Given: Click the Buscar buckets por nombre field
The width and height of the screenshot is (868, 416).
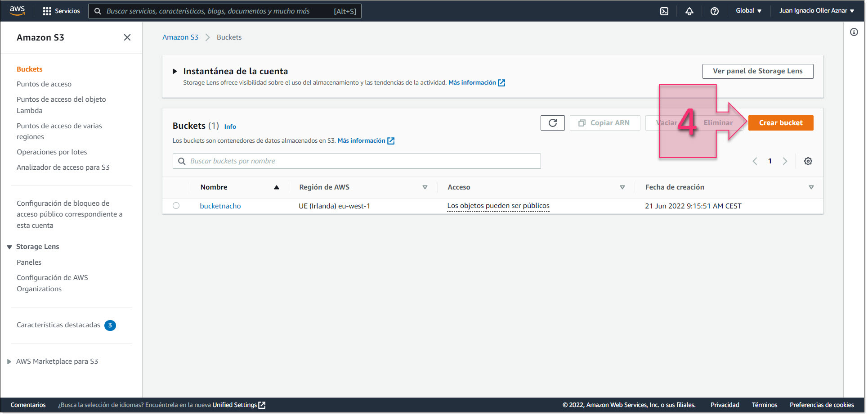Looking at the screenshot, I should (x=356, y=161).
